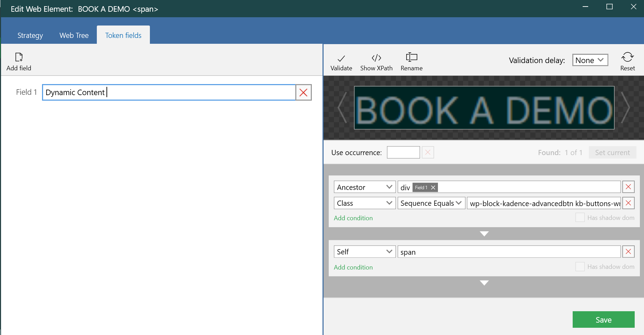Open the Ancestor relationship dropdown
This screenshot has width=644, height=335.
[365, 187]
